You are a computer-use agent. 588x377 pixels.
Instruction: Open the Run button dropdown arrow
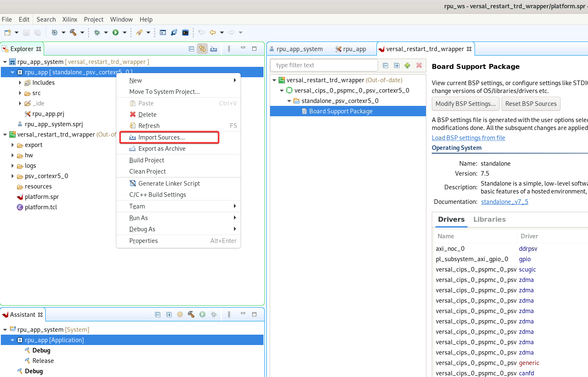(x=125, y=32)
